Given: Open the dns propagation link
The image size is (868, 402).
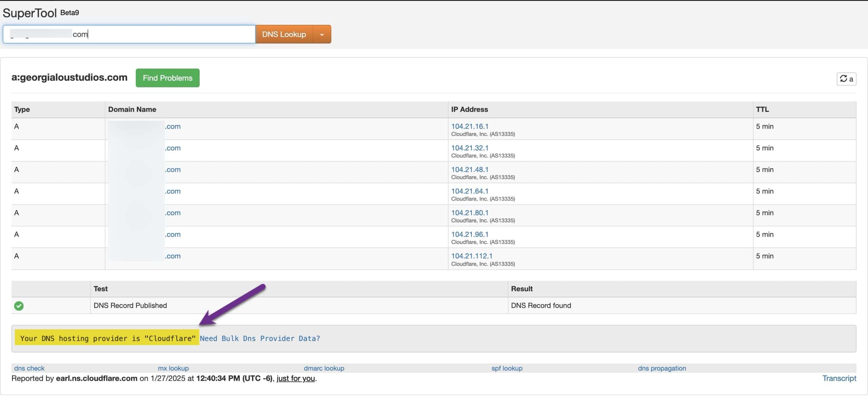Looking at the screenshot, I should pos(662,368).
